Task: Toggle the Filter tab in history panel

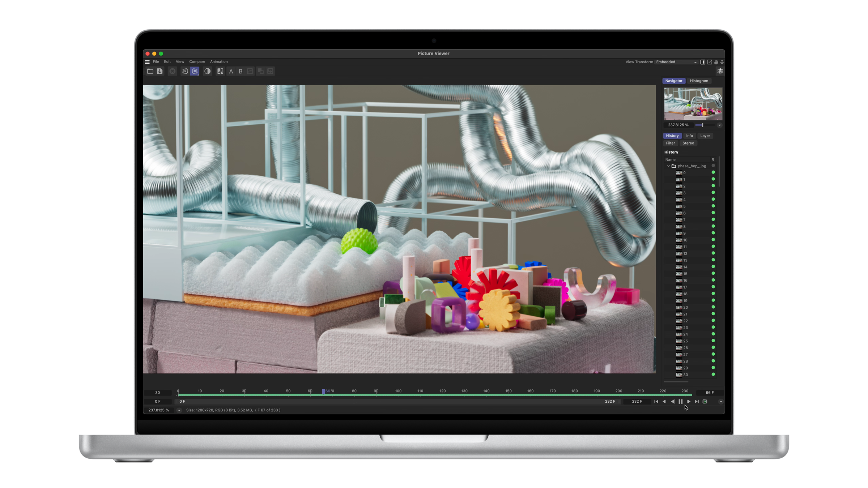Action: (x=670, y=143)
